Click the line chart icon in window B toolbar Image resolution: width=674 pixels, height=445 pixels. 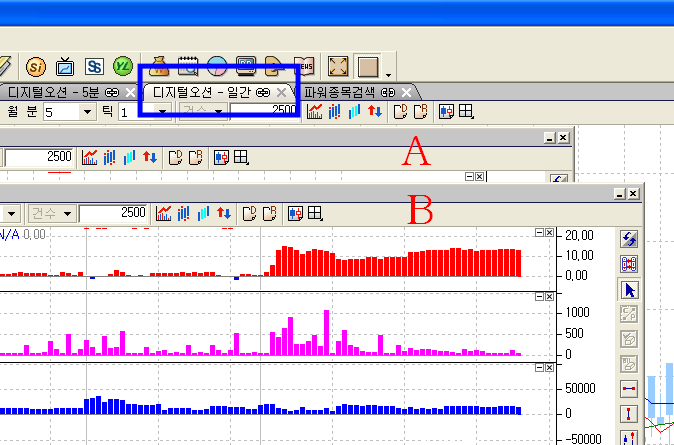click(x=162, y=213)
